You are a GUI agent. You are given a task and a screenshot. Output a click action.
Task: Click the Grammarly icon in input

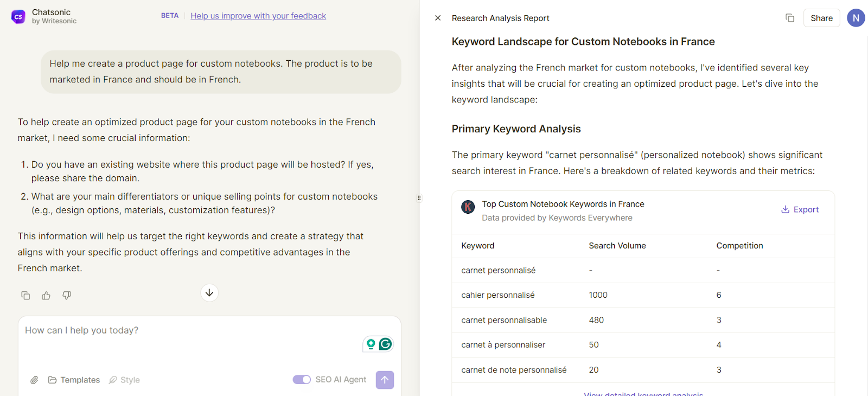(385, 344)
